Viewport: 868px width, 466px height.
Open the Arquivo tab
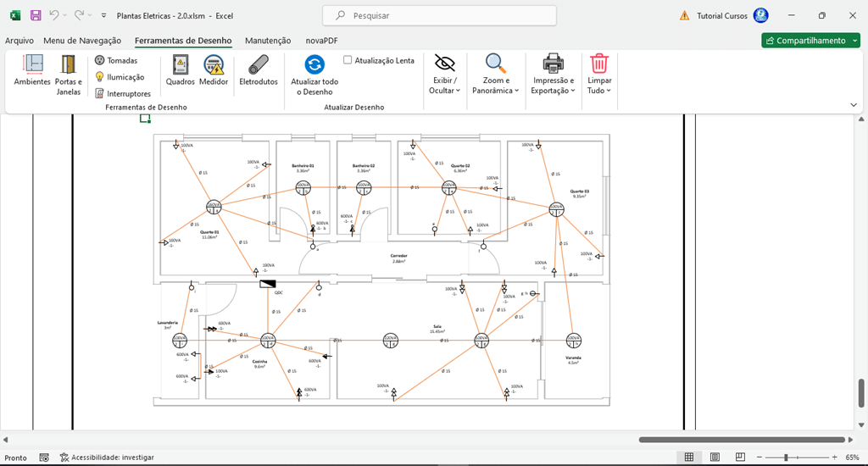pos(19,41)
